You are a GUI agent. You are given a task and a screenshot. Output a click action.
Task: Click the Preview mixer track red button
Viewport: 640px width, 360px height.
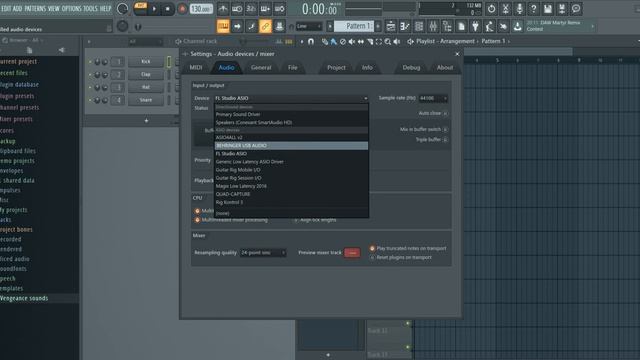(x=352, y=253)
